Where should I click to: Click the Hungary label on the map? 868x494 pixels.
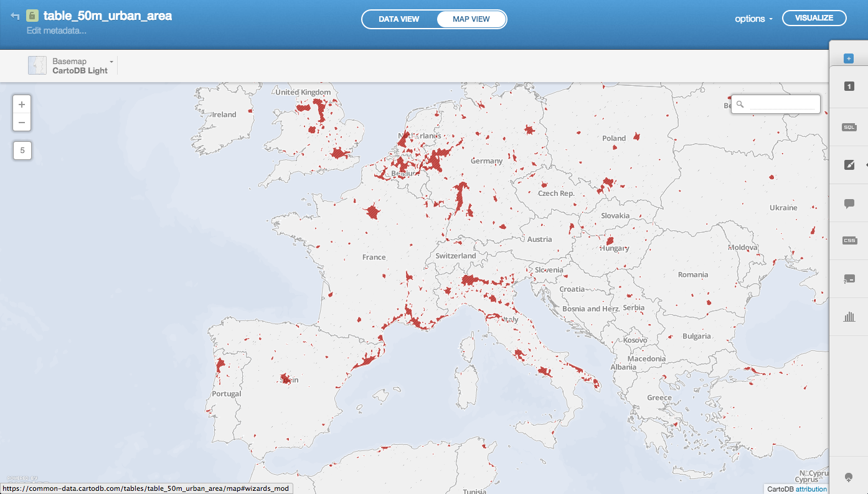(615, 248)
